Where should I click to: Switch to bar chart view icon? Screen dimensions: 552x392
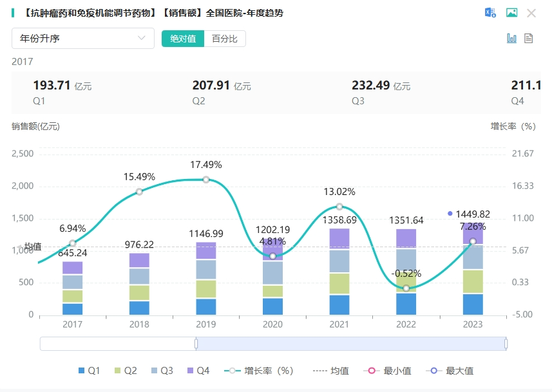[x=511, y=38]
